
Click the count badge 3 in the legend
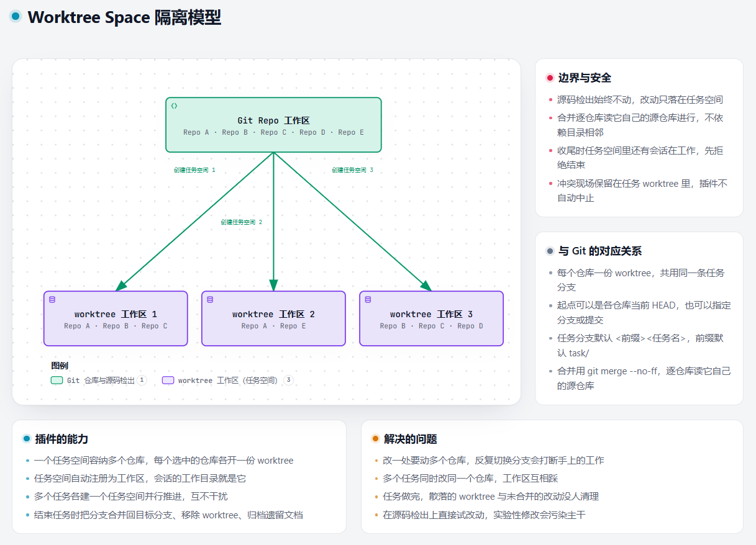click(288, 380)
